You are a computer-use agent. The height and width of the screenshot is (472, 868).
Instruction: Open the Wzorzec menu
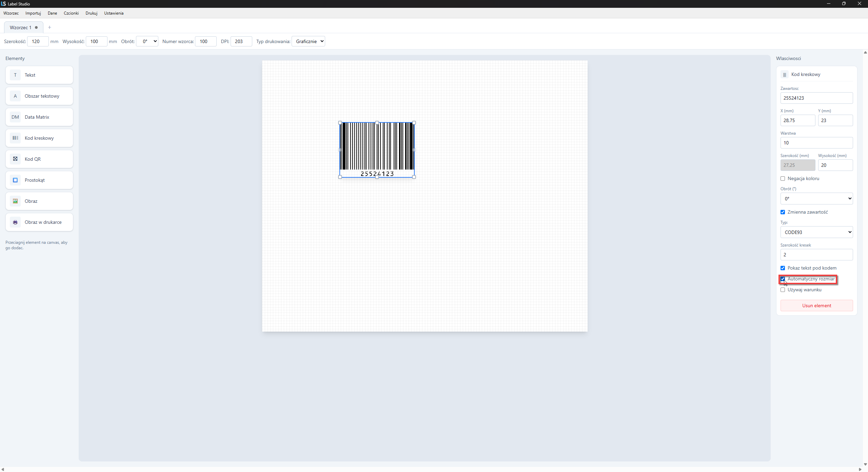click(11, 13)
